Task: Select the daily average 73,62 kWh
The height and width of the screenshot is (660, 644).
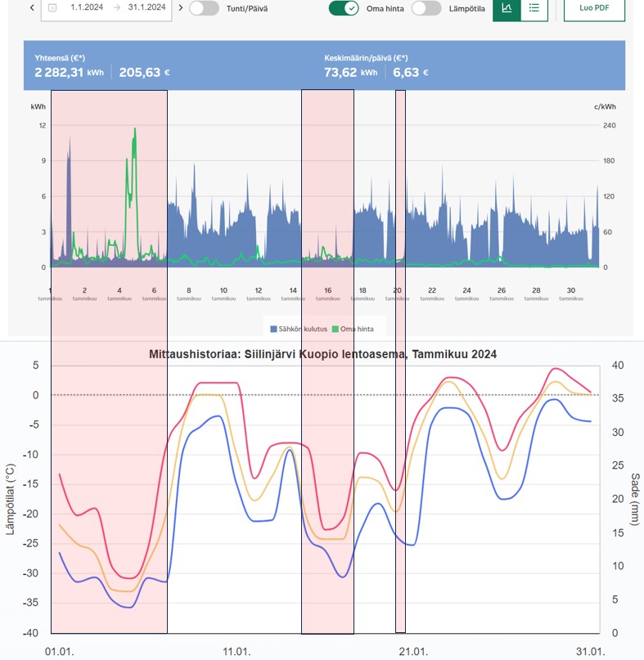Action: coord(351,73)
